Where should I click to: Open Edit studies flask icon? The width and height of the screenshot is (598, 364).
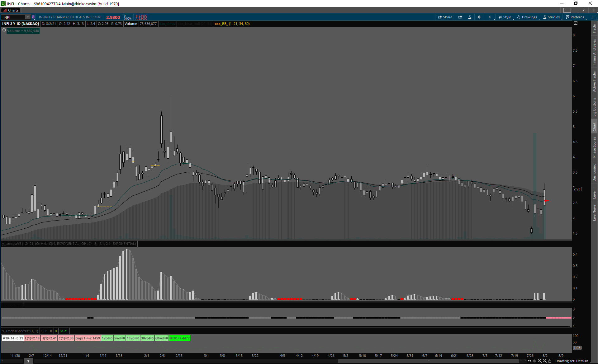pos(470,17)
